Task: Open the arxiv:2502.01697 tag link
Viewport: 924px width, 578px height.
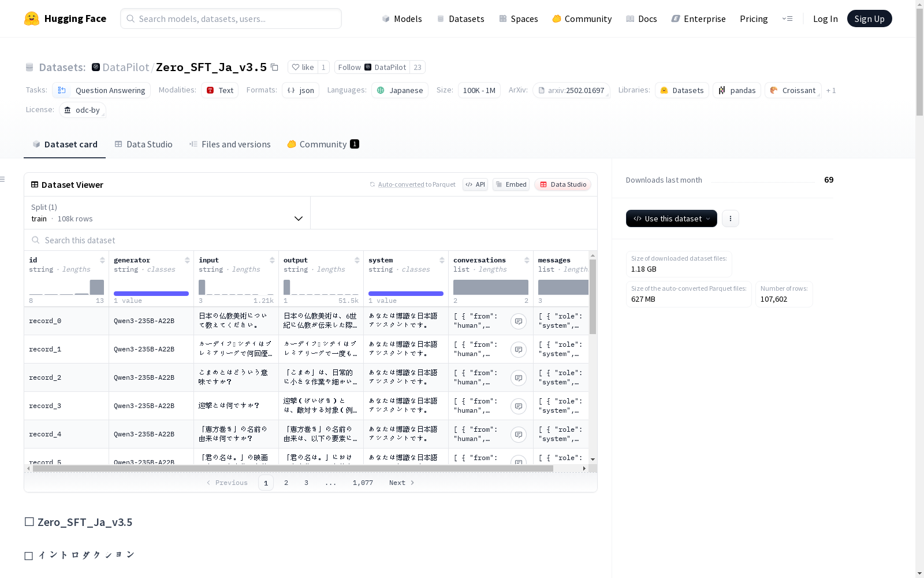Action: click(x=571, y=90)
